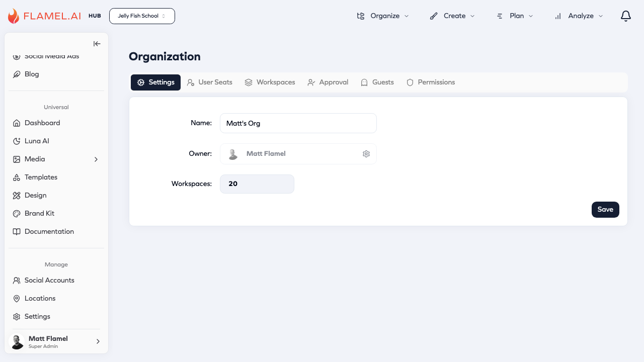Click the sidebar Settings gear icon

(x=17, y=316)
